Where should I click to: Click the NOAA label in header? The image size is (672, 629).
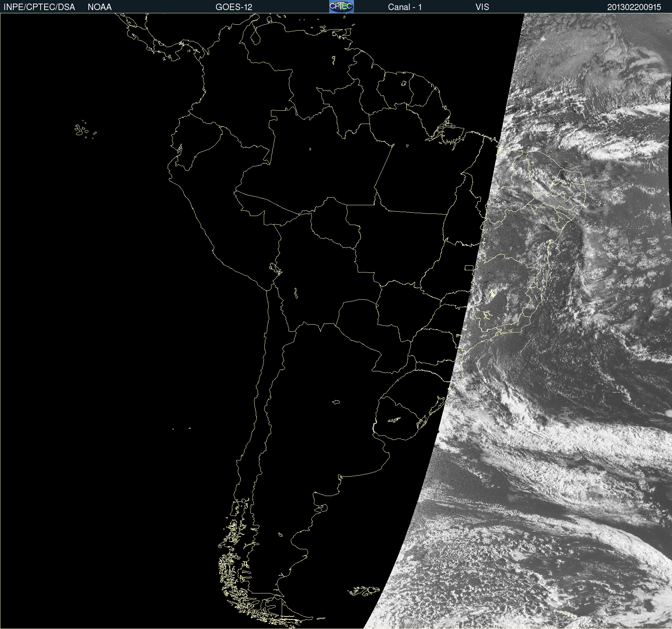(x=100, y=7)
